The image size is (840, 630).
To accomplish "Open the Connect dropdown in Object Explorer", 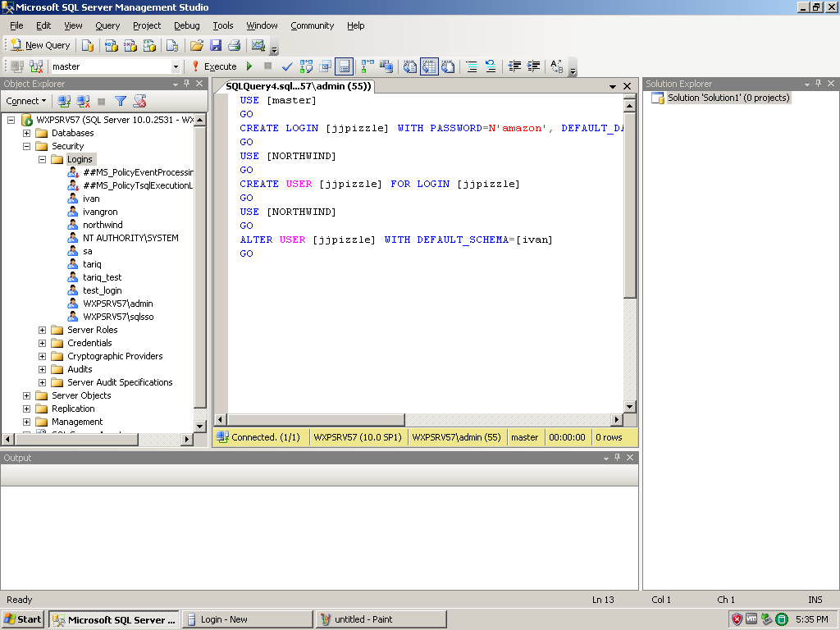I will click(x=26, y=101).
